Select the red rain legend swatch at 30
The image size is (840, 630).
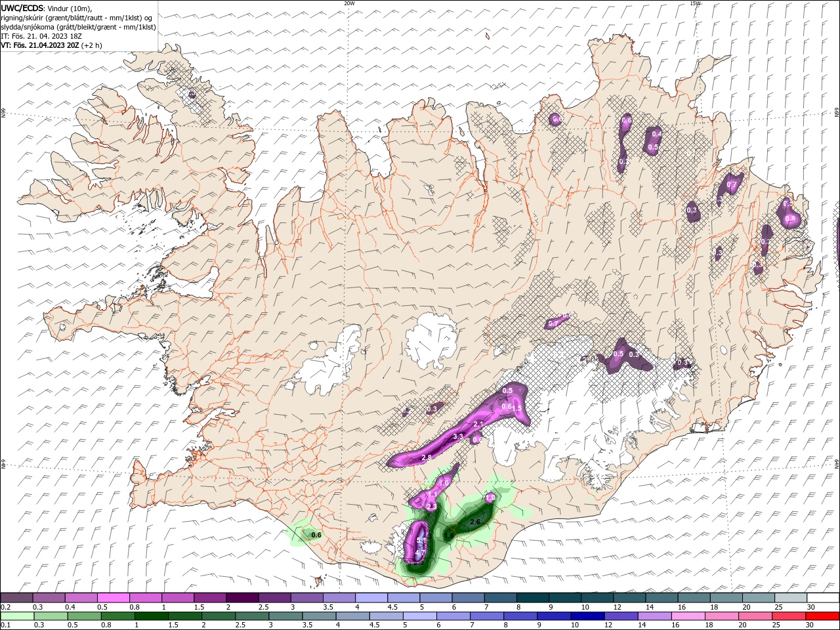pyautogui.click(x=822, y=616)
